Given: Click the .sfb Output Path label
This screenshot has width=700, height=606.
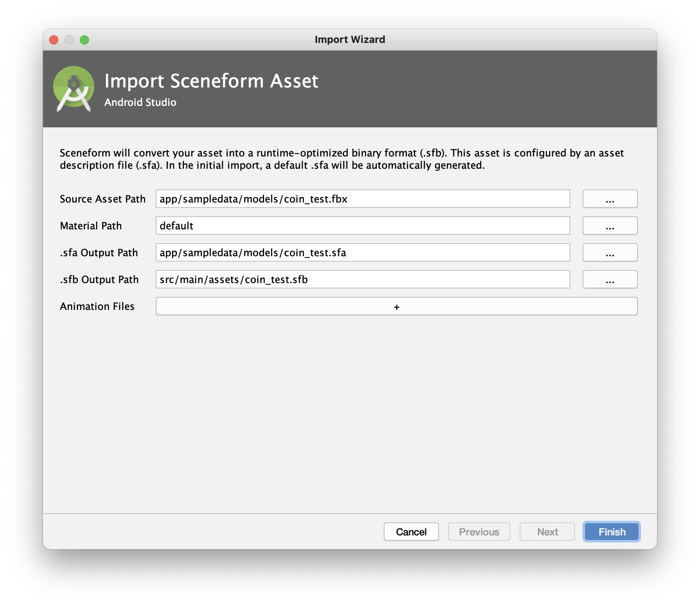Looking at the screenshot, I should click(x=99, y=279).
